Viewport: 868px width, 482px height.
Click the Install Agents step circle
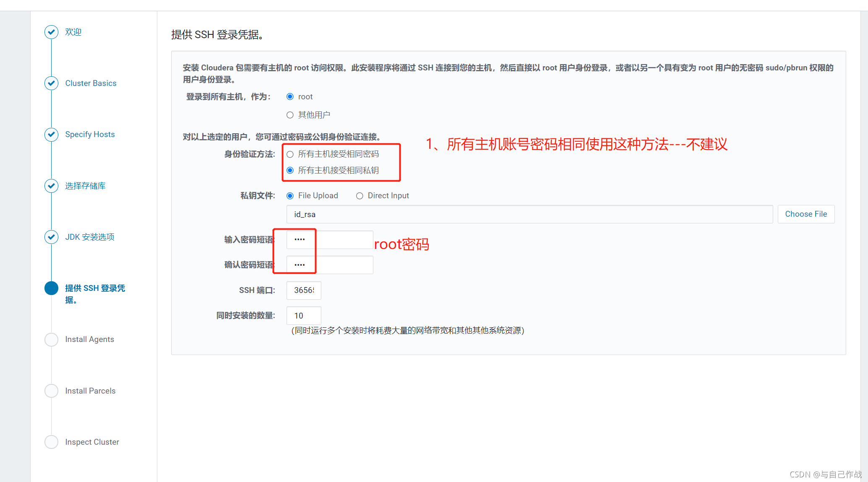click(x=51, y=339)
